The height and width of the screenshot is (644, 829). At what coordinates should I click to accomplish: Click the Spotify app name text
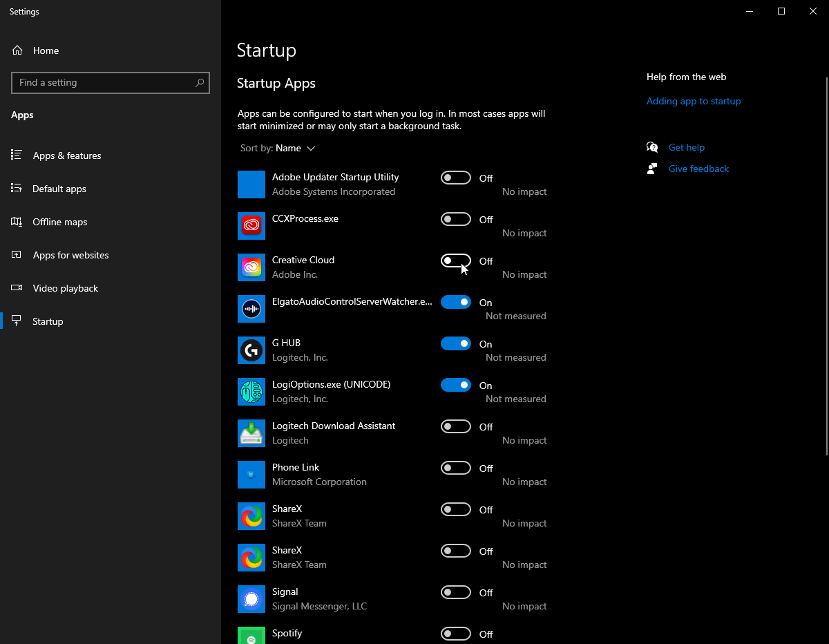(287, 633)
